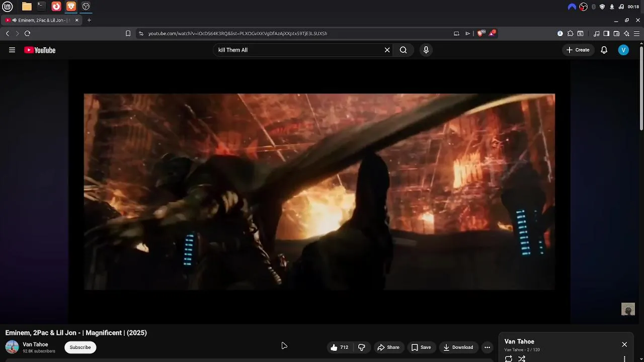Viewport: 644px width, 362px height.
Task: Open Van Tahoe channel avatar
Action: coord(12,347)
